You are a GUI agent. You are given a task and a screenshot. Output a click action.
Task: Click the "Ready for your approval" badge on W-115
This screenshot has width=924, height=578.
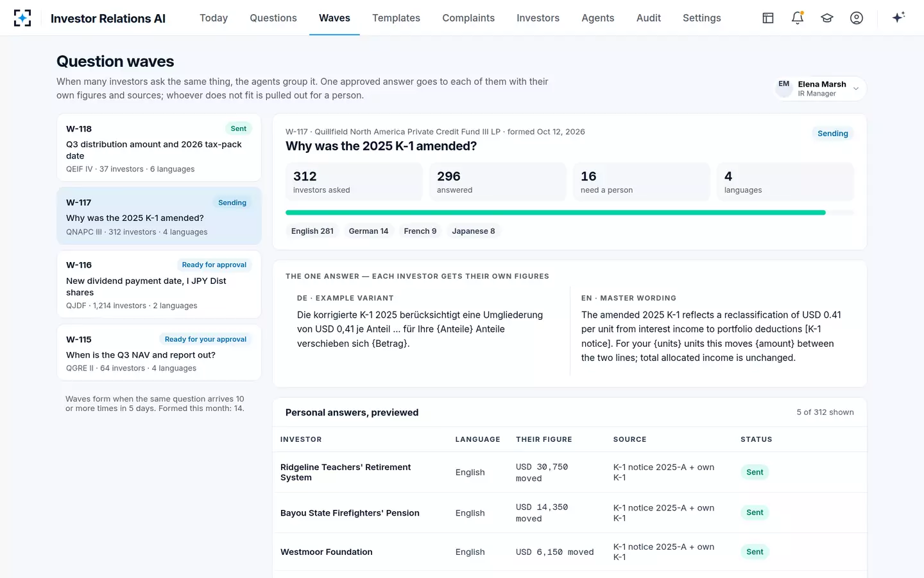205,339
